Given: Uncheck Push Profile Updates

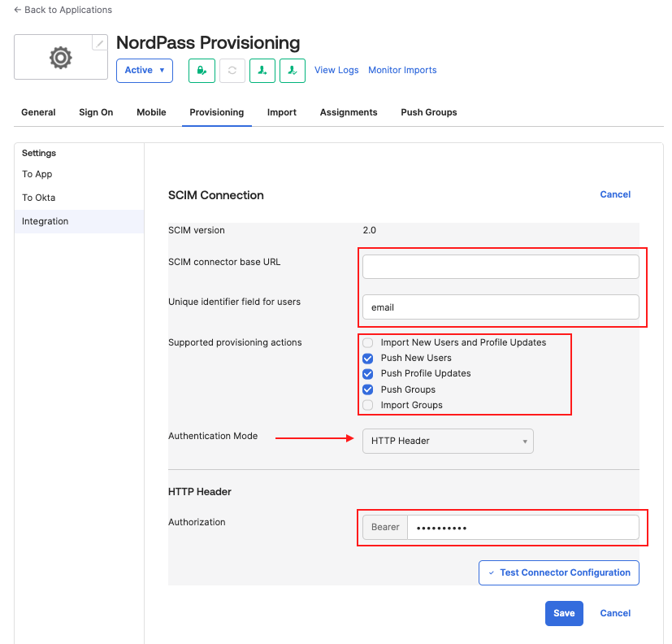Looking at the screenshot, I should click(368, 374).
